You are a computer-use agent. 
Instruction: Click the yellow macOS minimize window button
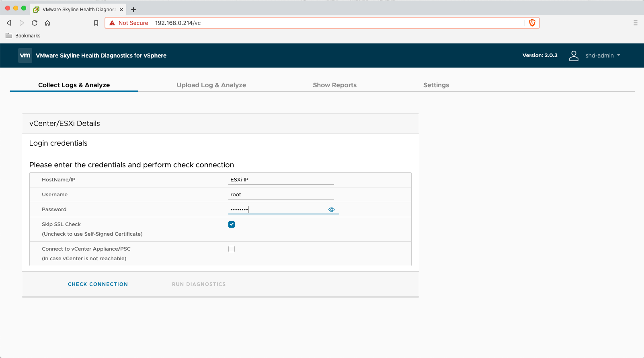(x=16, y=8)
